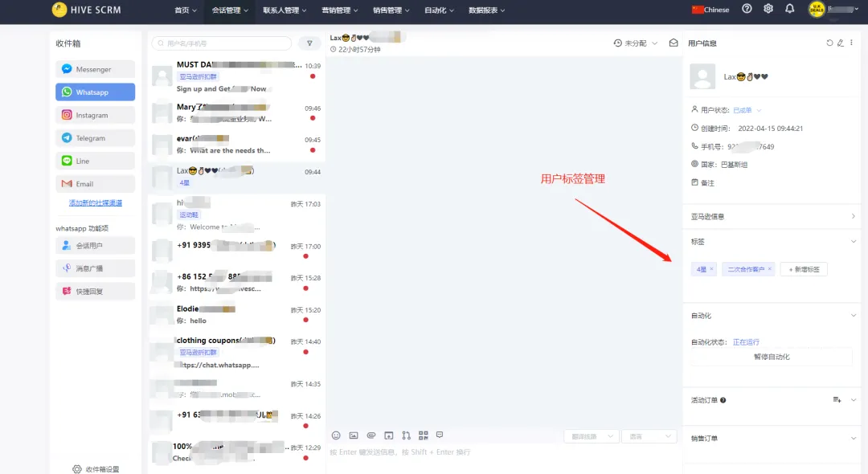868x474 pixels.
Task: Expand the 销售订单 section
Action: point(853,438)
